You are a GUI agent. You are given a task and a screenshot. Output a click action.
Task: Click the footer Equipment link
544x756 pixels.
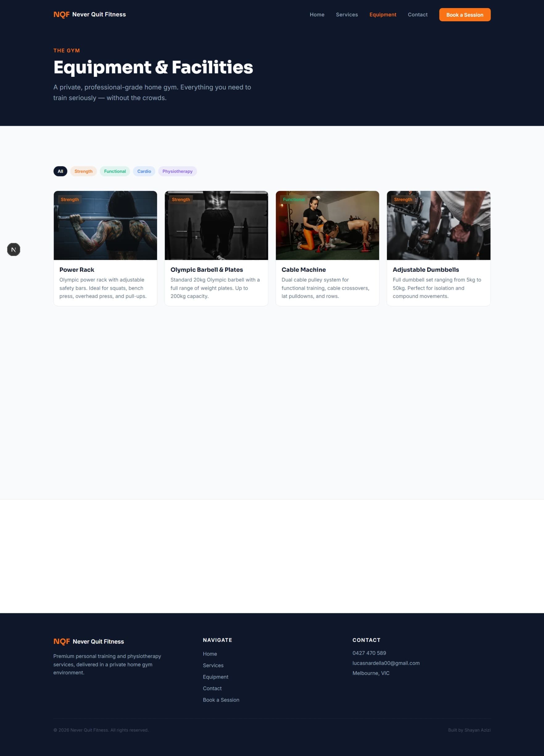pos(215,677)
